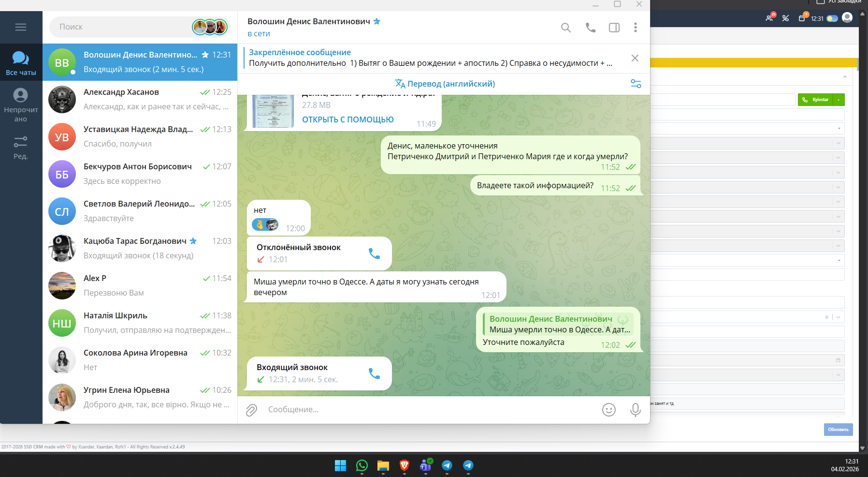Open the CRM calendar icon with 7 badge
This screenshot has height=477, width=868.
click(x=802, y=18)
